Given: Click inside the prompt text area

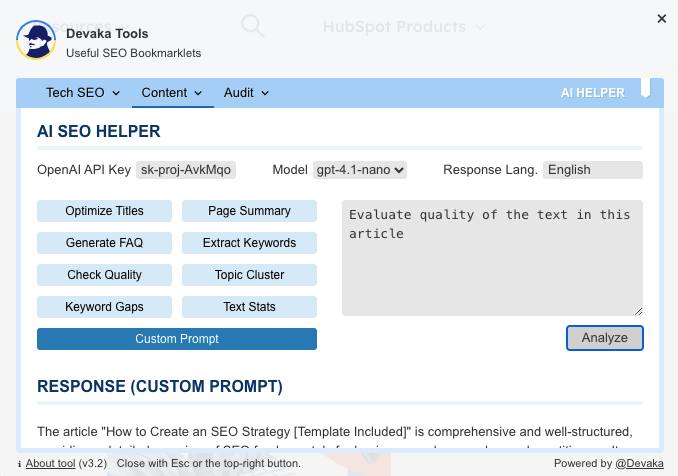Looking at the screenshot, I should [x=492, y=258].
